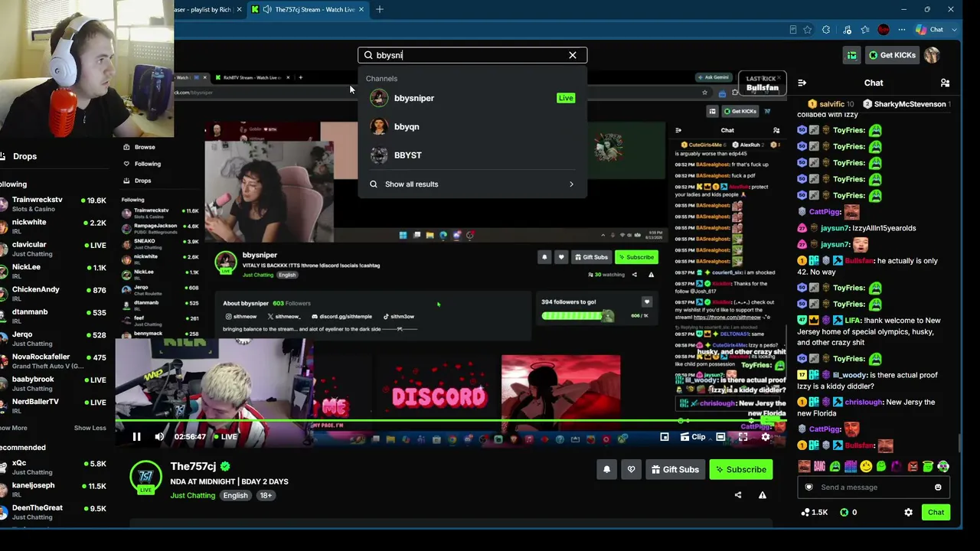The height and width of the screenshot is (551, 980).
Task: Share the stream
Action: [738, 495]
